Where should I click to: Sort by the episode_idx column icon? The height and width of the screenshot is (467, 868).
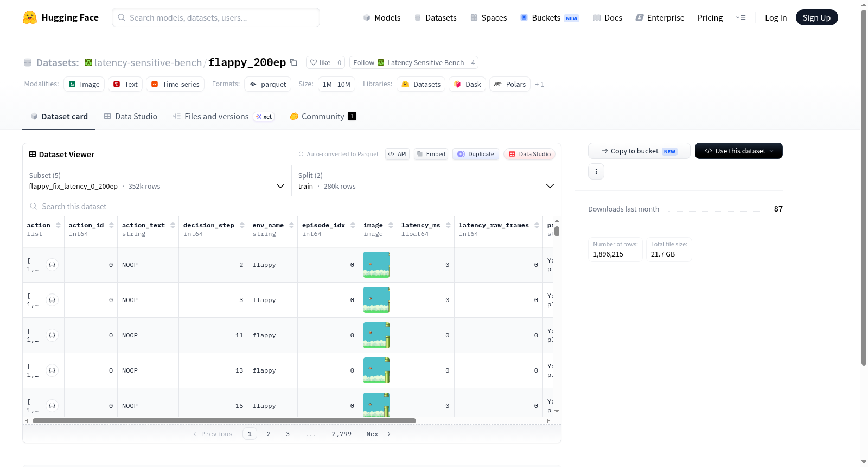point(353,225)
